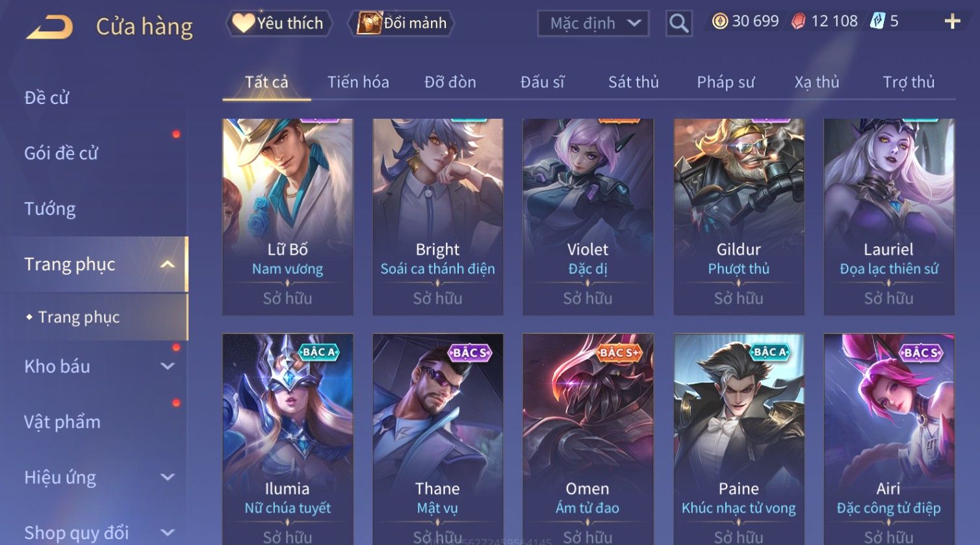Expand the Kho báu sidebar section
980x545 pixels.
167,366
